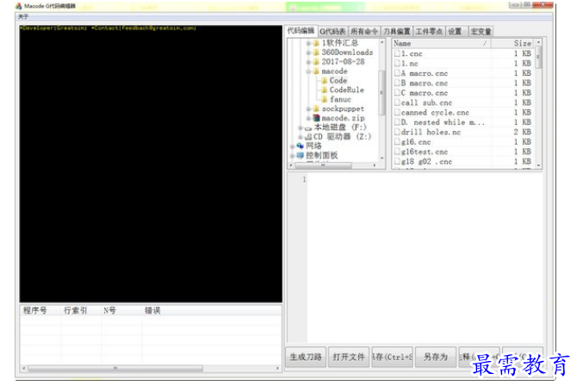Expand the sockpuppet folder node
Screen dimensions: 577x392
click(308, 109)
